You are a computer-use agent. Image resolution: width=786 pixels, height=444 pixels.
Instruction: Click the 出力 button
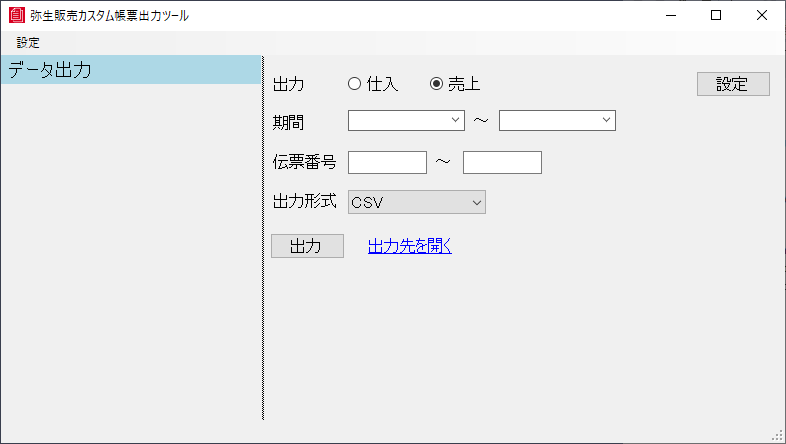pyautogui.click(x=307, y=246)
